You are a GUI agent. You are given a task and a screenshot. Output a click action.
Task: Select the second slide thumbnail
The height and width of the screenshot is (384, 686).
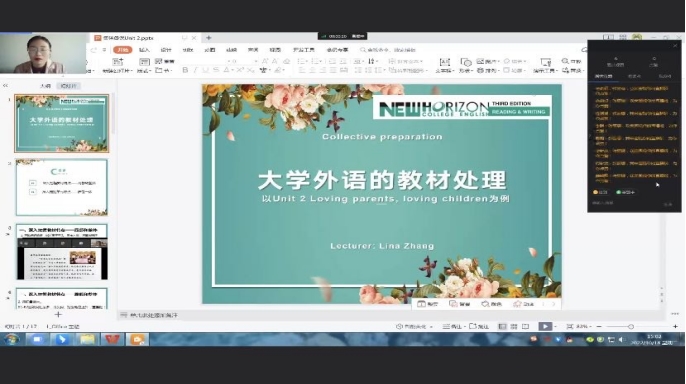(x=62, y=187)
